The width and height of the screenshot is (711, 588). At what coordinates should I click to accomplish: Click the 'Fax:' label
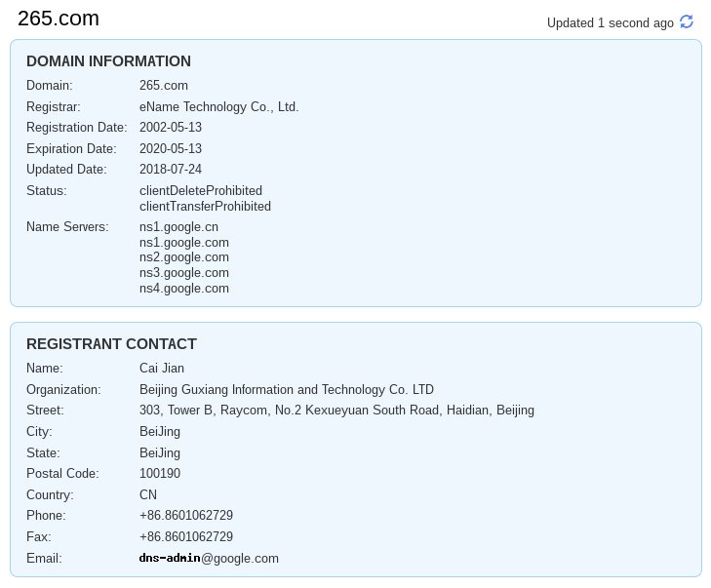pyautogui.click(x=39, y=536)
